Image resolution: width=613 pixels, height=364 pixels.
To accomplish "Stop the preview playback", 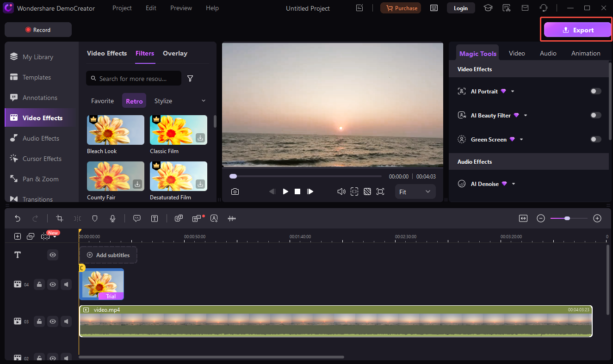I will (297, 191).
